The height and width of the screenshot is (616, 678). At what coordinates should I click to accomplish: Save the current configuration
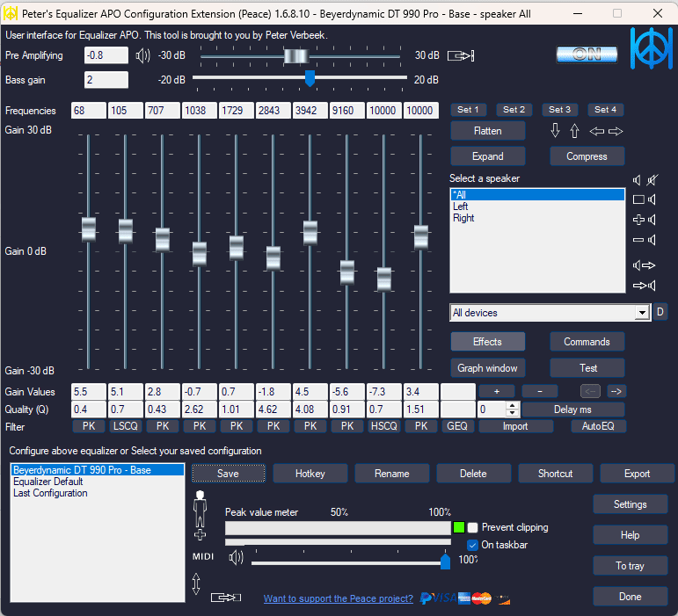(229, 474)
